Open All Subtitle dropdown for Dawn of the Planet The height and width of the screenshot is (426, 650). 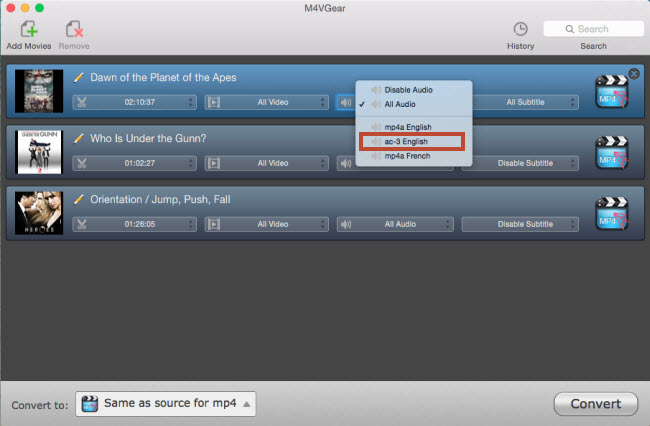tap(525, 102)
